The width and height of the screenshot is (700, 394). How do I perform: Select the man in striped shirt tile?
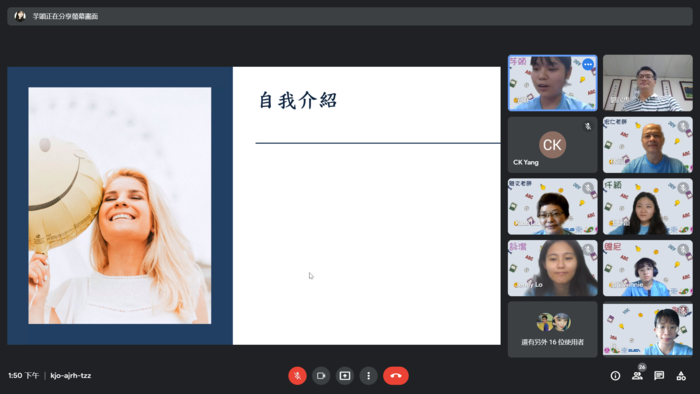(648, 83)
